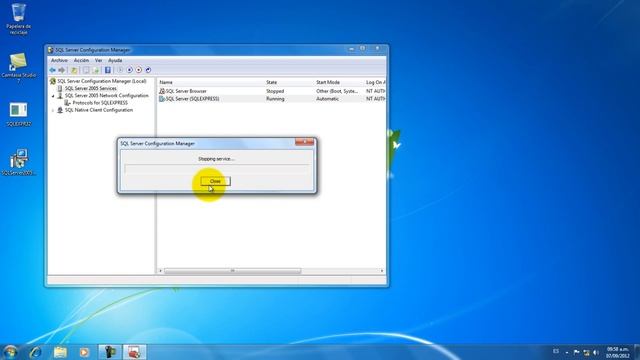Open Windows Media Player from taskbar
The height and width of the screenshot is (360, 640).
tap(84, 352)
